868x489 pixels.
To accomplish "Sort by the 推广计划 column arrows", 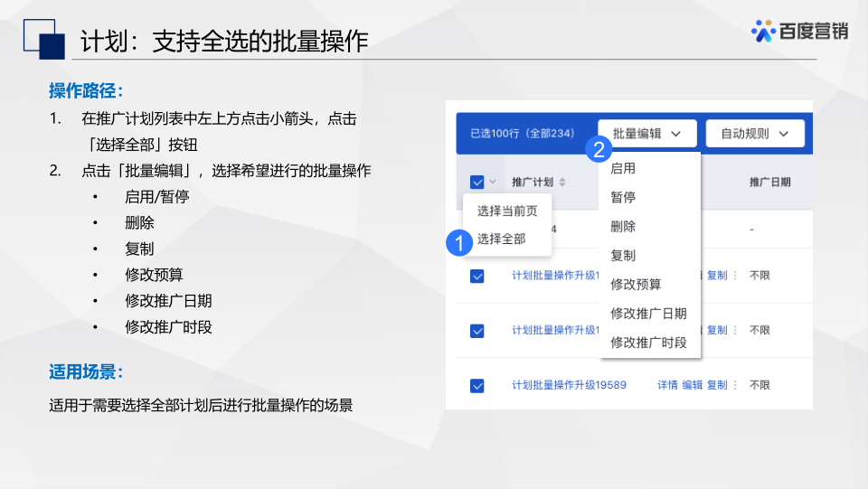I will click(x=562, y=182).
